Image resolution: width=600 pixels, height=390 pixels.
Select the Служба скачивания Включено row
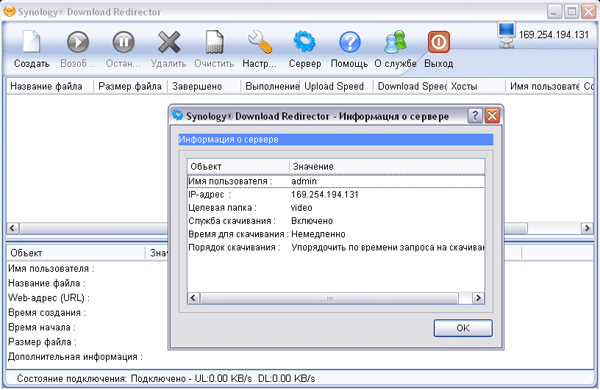coord(336,221)
